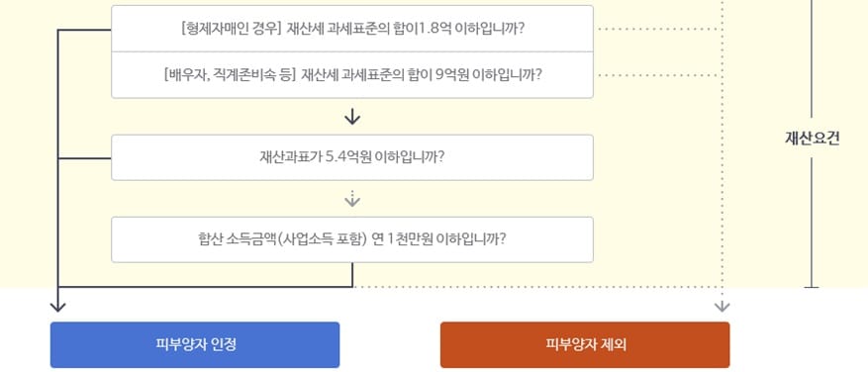
Task: Select the 형제자매인 경우 1.8억 question box
Action: (352, 29)
